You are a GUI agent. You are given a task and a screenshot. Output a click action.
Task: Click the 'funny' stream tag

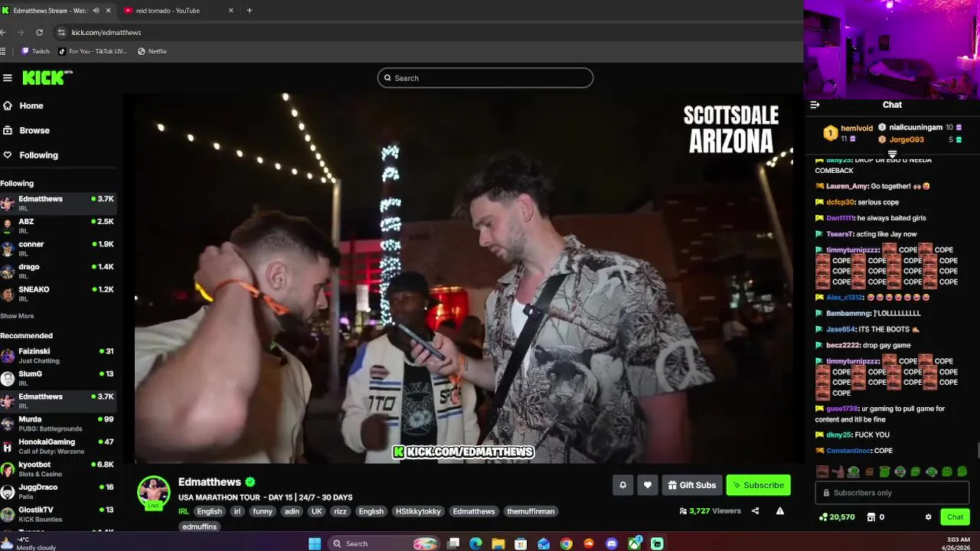click(x=263, y=511)
